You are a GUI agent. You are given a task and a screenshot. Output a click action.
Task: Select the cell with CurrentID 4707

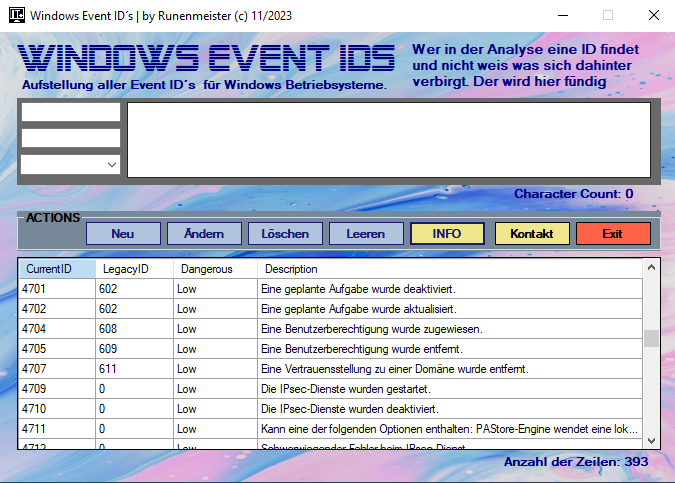(x=57, y=369)
